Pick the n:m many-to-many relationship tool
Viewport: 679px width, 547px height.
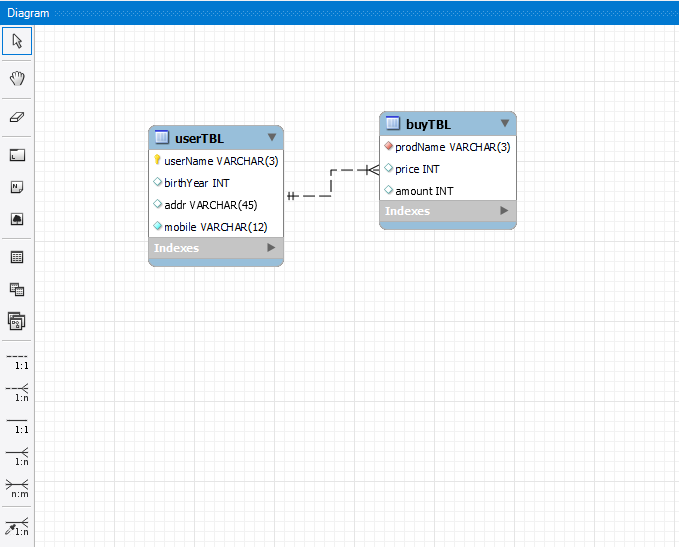(17, 489)
